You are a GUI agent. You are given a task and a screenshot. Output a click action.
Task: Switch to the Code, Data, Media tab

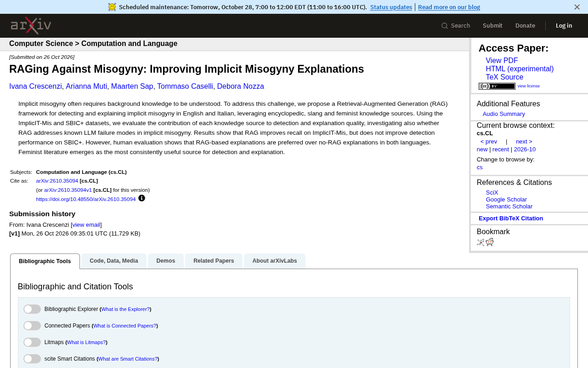pyautogui.click(x=114, y=261)
